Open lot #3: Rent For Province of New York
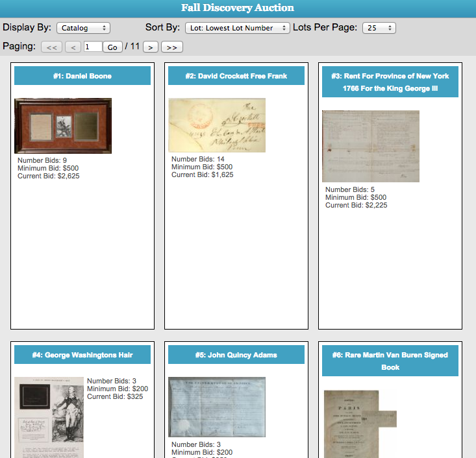Screen dimensions: 476x458 390,82
